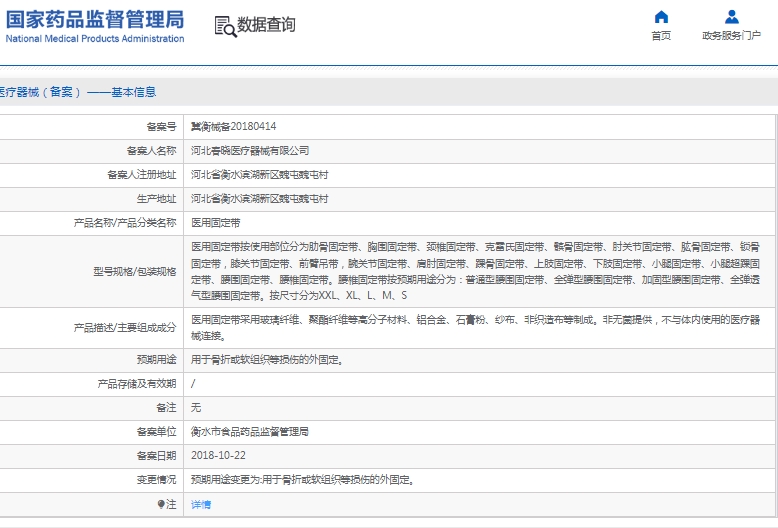The width and height of the screenshot is (778, 528).
Task: Click the 医疗器械（备案）基本信息 section header
Action: (78, 92)
